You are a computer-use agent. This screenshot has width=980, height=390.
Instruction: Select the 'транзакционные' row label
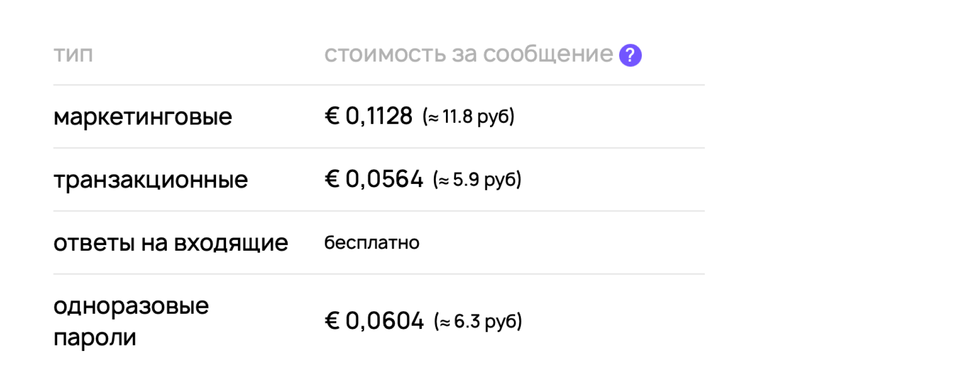[x=151, y=180]
